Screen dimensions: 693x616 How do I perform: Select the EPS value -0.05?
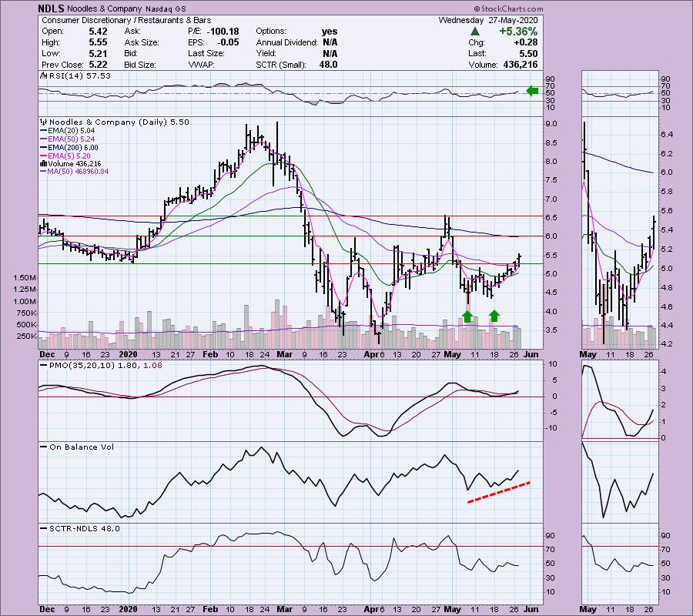coord(228,42)
